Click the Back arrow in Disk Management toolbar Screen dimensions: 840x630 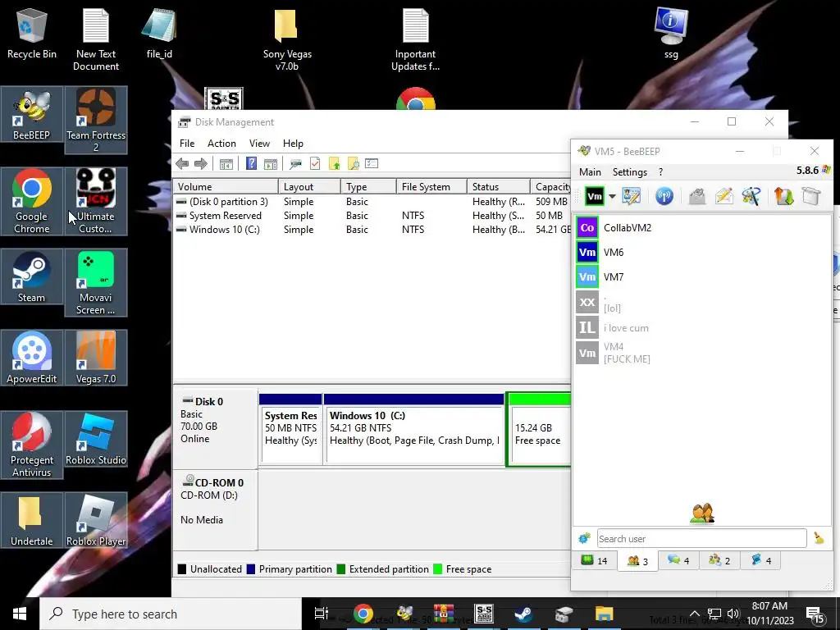click(x=182, y=164)
